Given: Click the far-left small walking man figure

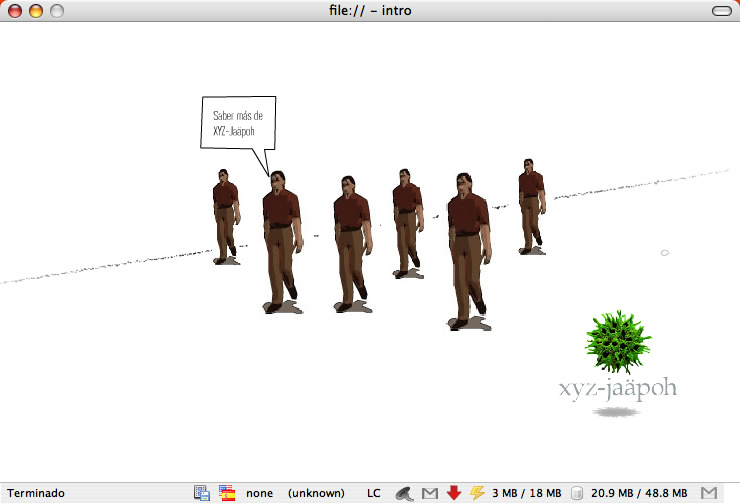Looking at the screenshot, I should [226, 215].
